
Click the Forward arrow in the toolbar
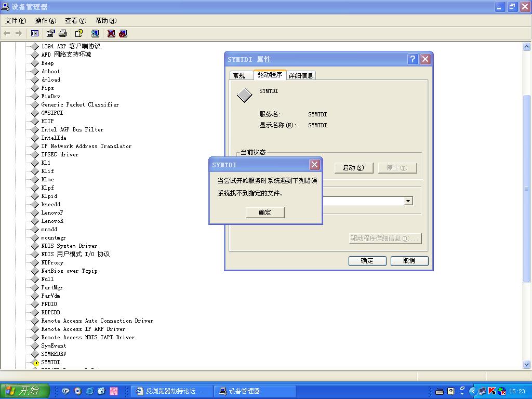19,33
